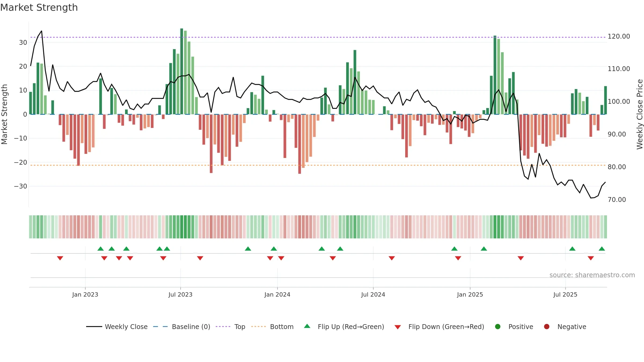Hide the Top dotted line series
Image resolution: width=644 pixels, height=362 pixels.
(x=230, y=327)
